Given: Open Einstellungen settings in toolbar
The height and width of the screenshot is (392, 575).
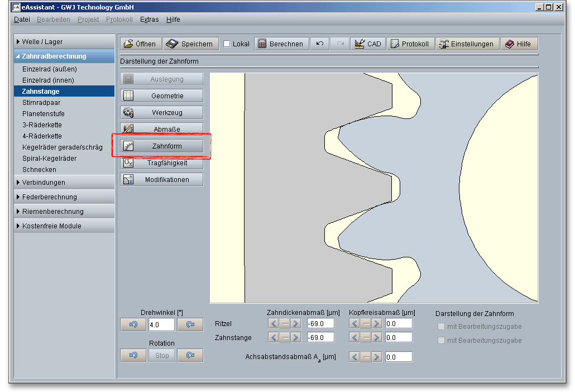Looking at the screenshot, I should 466,44.
